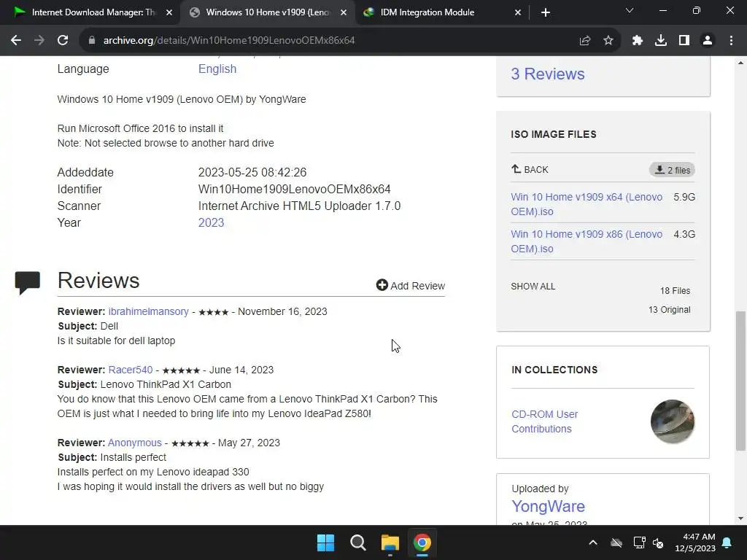Open the 3 Reviews link
This screenshot has width=747, height=560.
[x=547, y=74]
